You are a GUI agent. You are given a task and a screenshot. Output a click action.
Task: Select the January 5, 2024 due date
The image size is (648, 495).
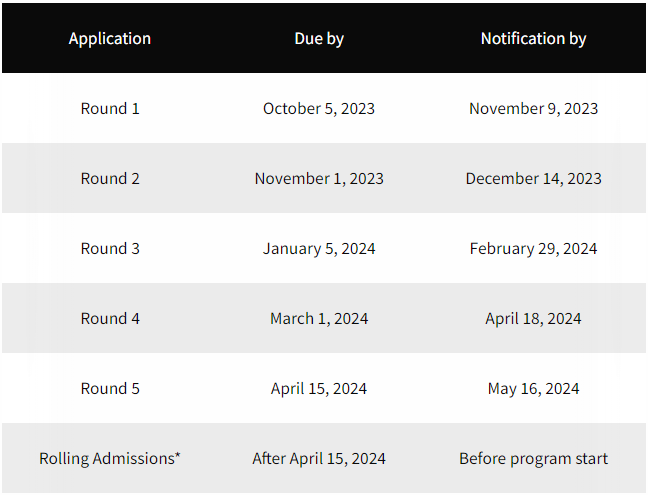(319, 249)
